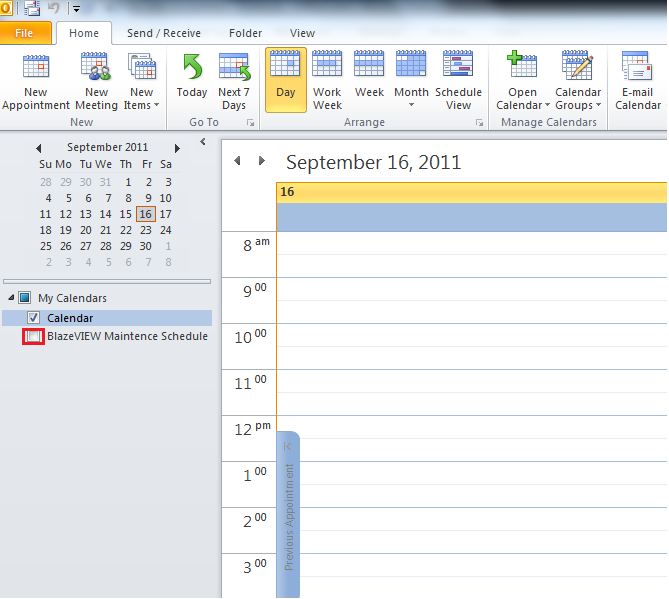Select the Send / Receive tab
This screenshot has width=669, height=599.
(164, 33)
